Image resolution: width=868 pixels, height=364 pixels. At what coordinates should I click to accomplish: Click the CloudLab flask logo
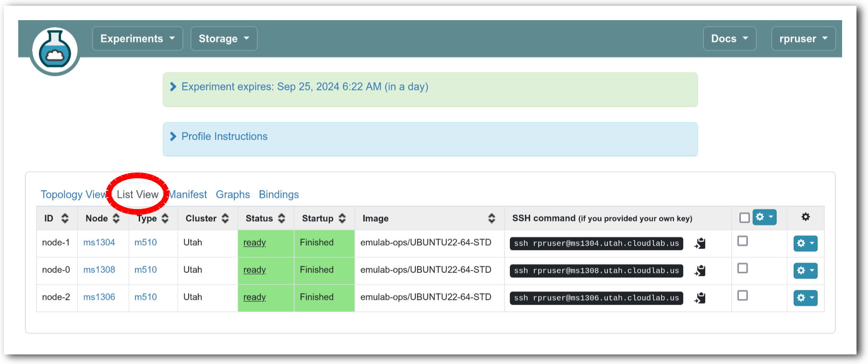pyautogui.click(x=55, y=51)
